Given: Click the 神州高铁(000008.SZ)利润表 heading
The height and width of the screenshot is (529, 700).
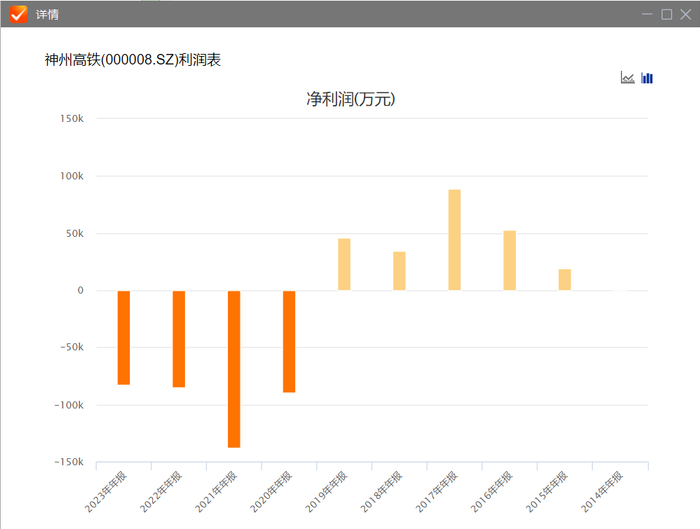Looking at the screenshot, I should tap(133, 59).
